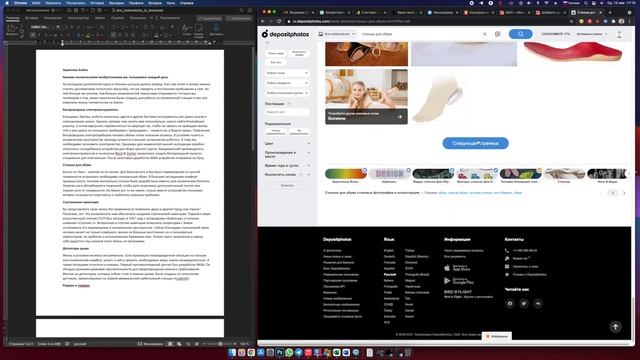This screenshot has height=360, width=640.
Task: Open the 'Любой пол' gender dropdown
Action: coord(287,73)
